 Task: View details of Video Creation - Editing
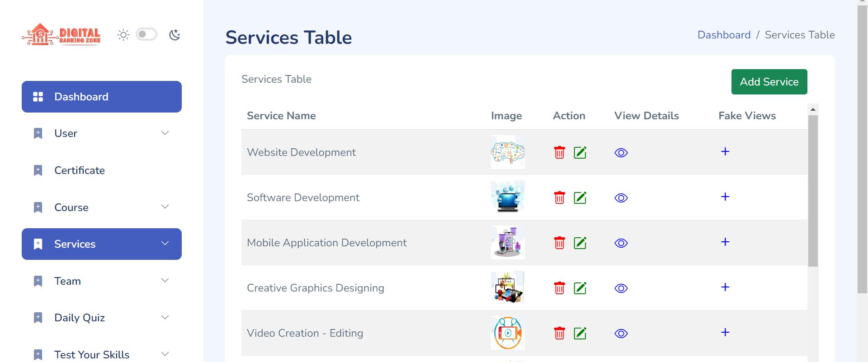point(621,334)
